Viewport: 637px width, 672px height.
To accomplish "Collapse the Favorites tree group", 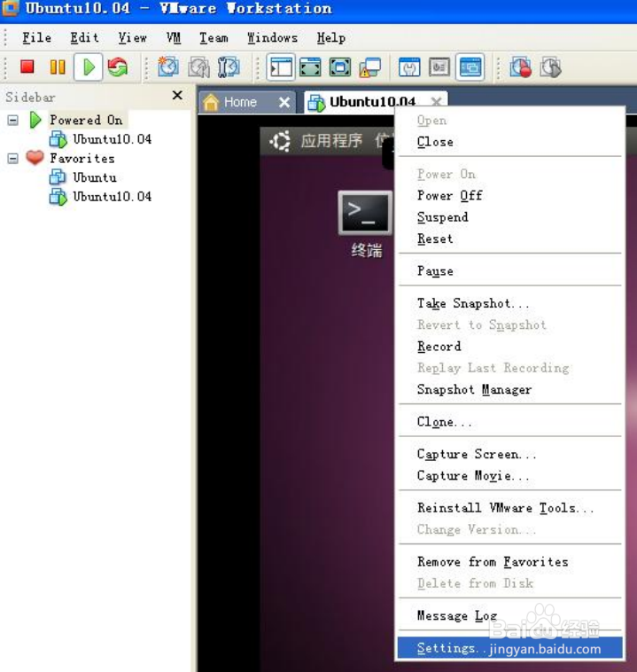I will 13,159.
